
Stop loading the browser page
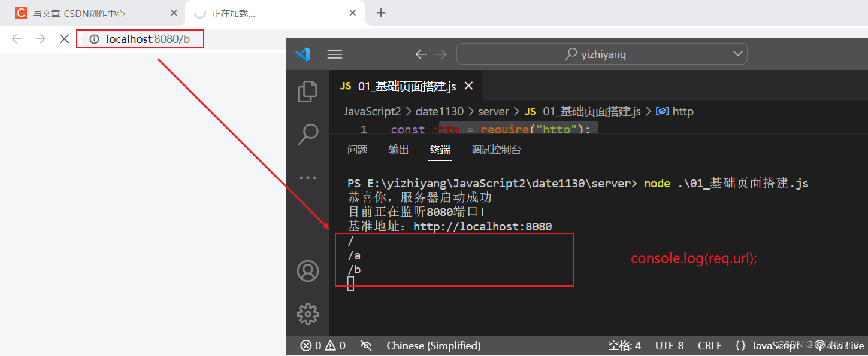pyautogui.click(x=64, y=39)
